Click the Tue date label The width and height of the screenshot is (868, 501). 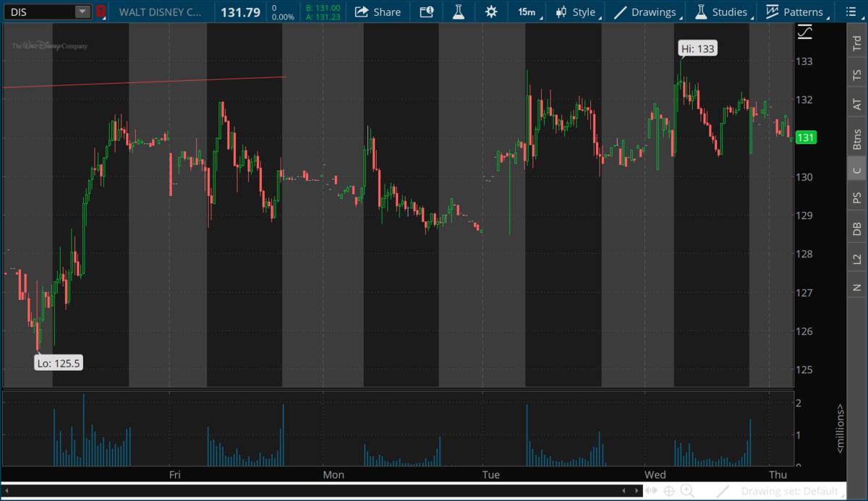click(490, 475)
